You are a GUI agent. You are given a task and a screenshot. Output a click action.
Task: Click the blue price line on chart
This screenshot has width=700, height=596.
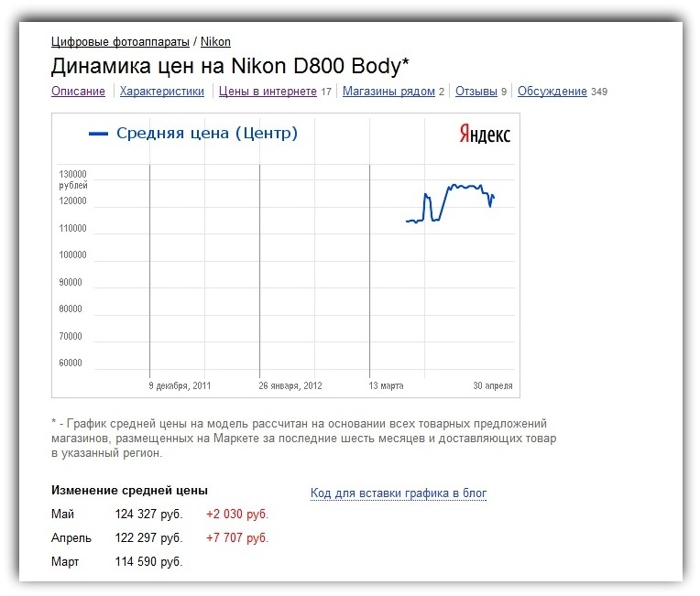click(466, 187)
